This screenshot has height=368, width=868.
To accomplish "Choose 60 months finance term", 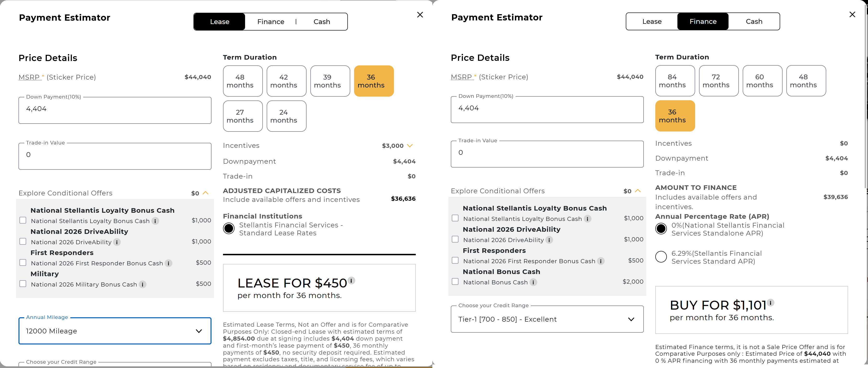I will [x=763, y=81].
